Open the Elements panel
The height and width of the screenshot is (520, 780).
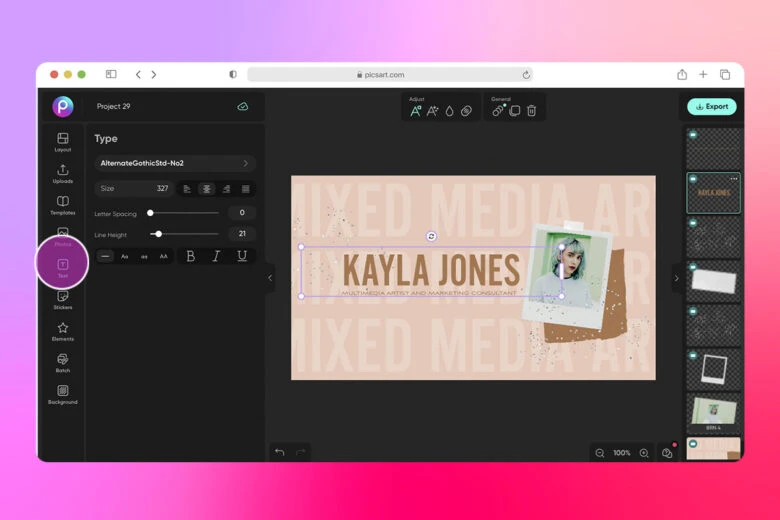click(x=63, y=331)
